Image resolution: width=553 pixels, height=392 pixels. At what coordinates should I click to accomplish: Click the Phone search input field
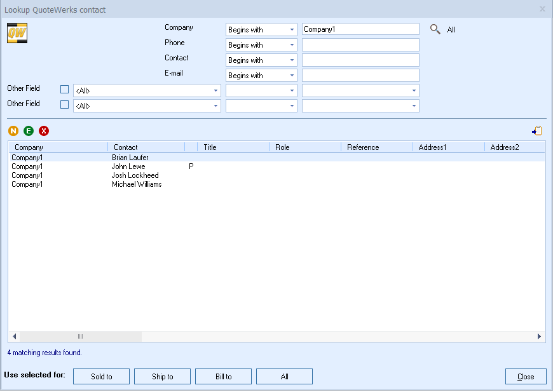pos(360,44)
